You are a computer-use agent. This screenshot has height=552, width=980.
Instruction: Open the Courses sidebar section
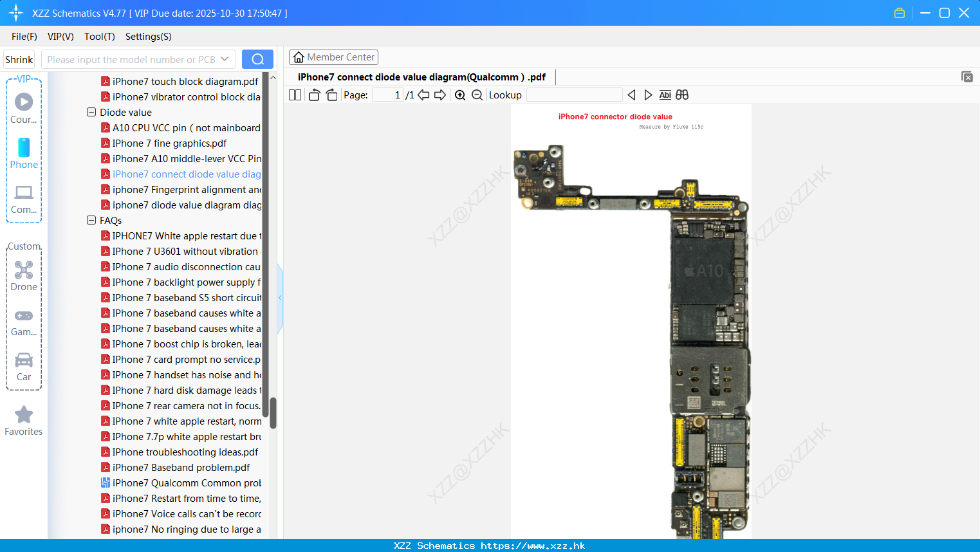tap(24, 108)
